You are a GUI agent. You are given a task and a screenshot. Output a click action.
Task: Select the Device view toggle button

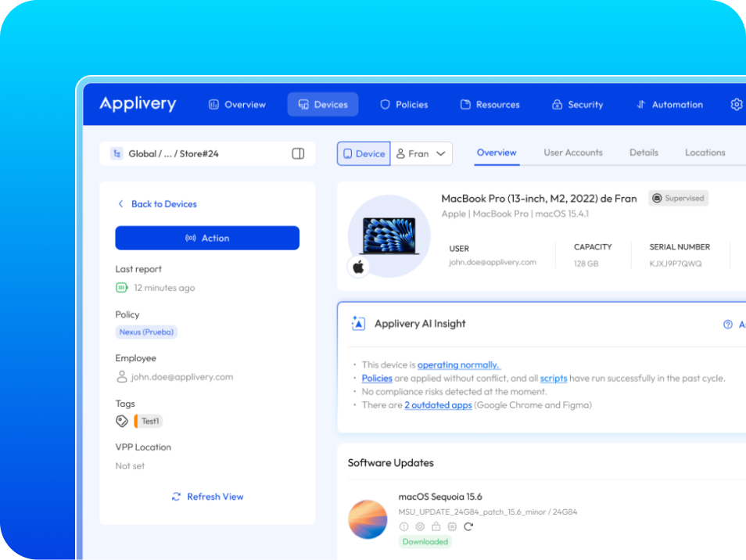pyautogui.click(x=364, y=154)
